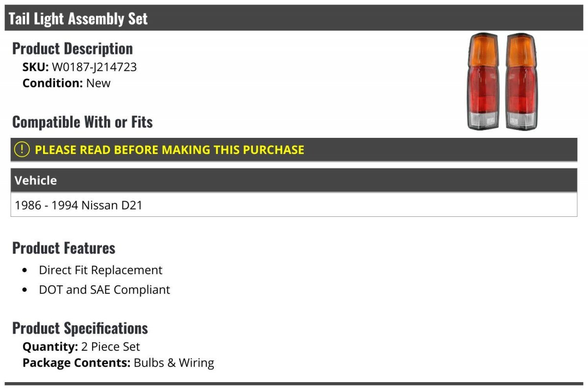Click the Quantity 2 Piece Set line
Image resolution: width=588 pixels, height=390 pixels.
[81, 347]
